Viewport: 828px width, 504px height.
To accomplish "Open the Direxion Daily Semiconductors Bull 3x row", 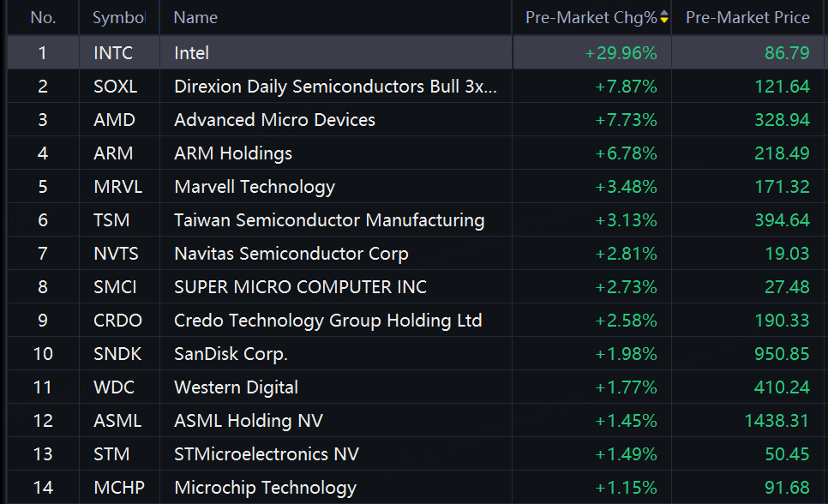I will 335,87.
